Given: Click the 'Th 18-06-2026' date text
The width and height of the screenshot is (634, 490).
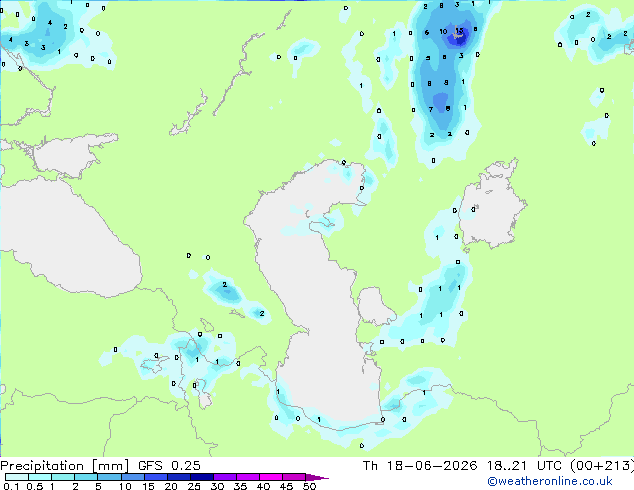Looking at the screenshot, I should click(x=420, y=466).
